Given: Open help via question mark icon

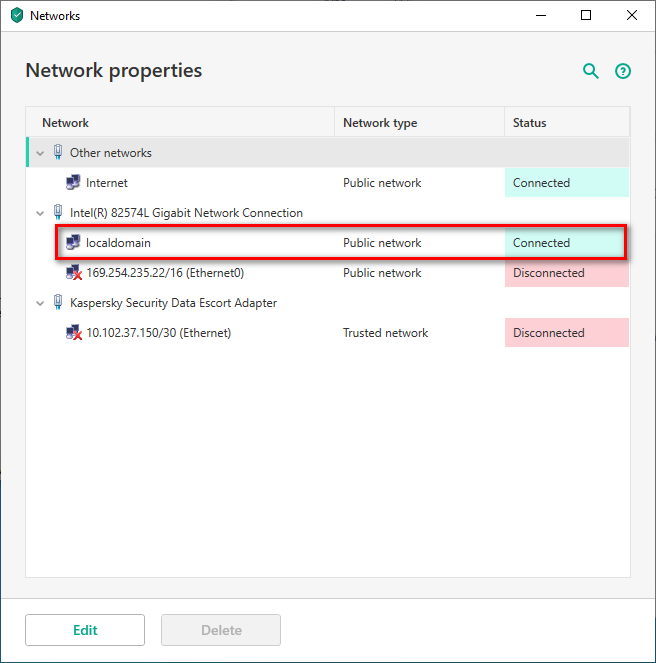Looking at the screenshot, I should coord(623,71).
